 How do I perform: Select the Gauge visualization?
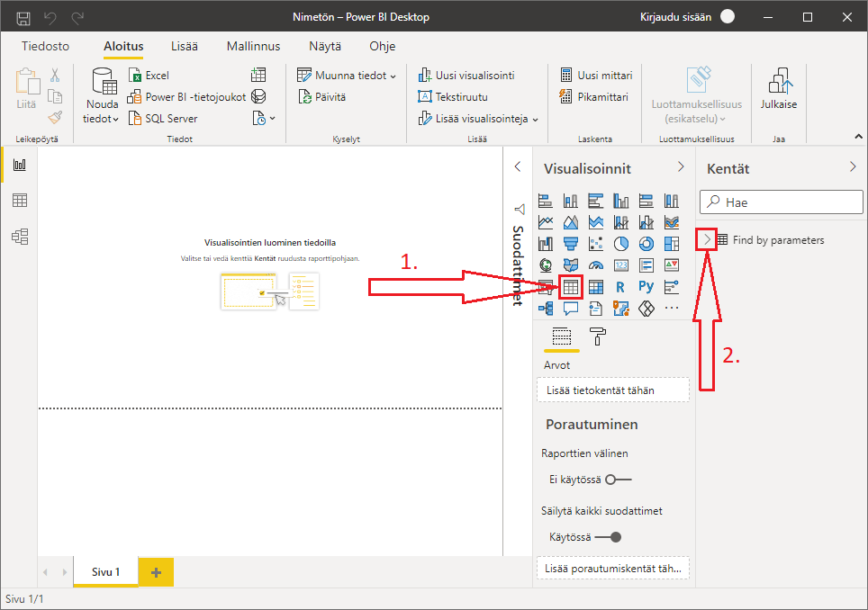595,265
